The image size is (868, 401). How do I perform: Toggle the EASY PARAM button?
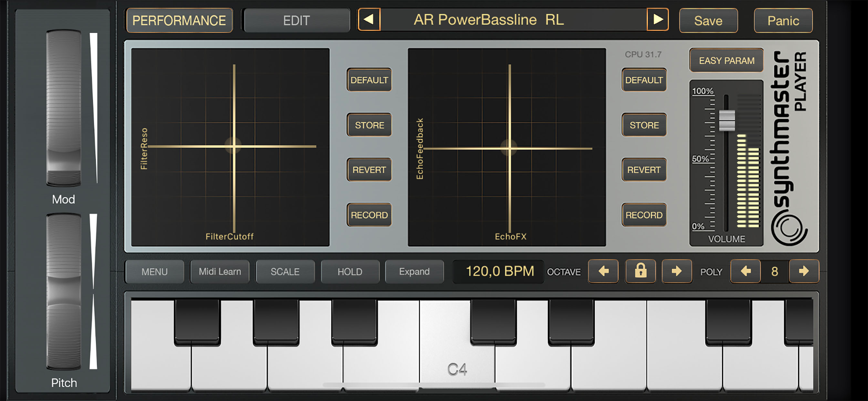(726, 61)
